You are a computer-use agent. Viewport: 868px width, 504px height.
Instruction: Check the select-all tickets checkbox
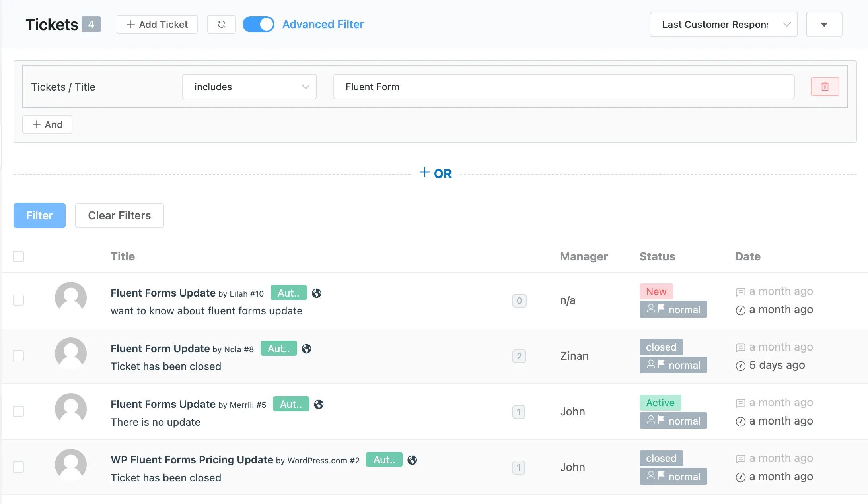[18, 256]
